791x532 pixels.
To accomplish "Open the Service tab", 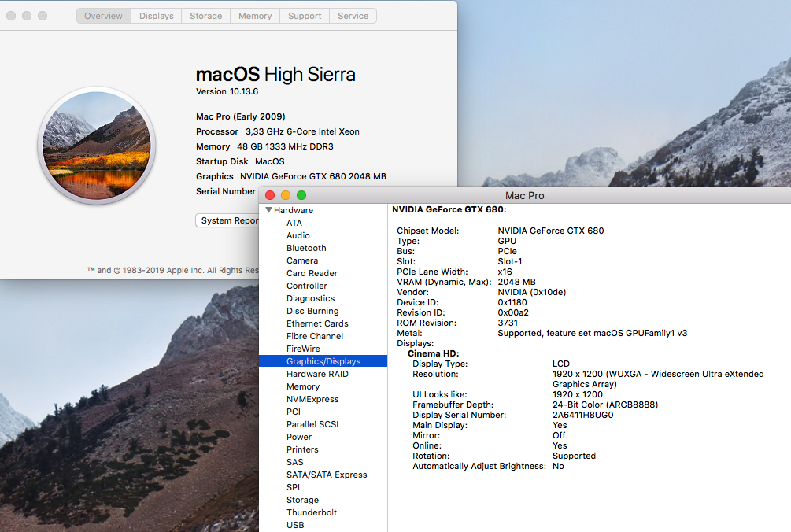I will coord(353,16).
